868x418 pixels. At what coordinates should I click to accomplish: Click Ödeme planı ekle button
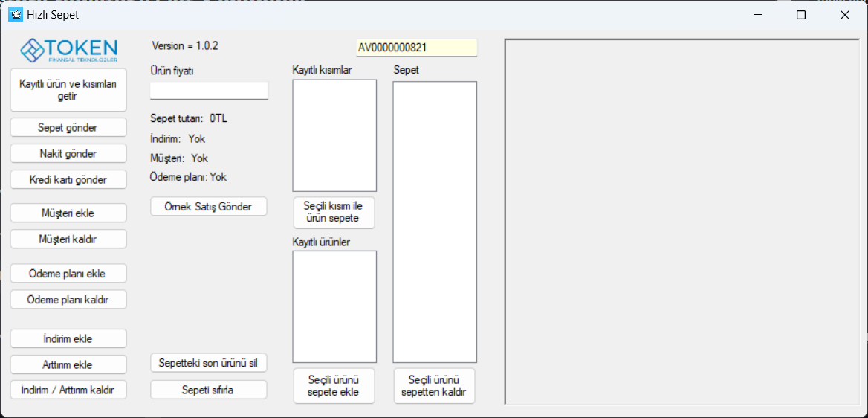[x=68, y=274]
